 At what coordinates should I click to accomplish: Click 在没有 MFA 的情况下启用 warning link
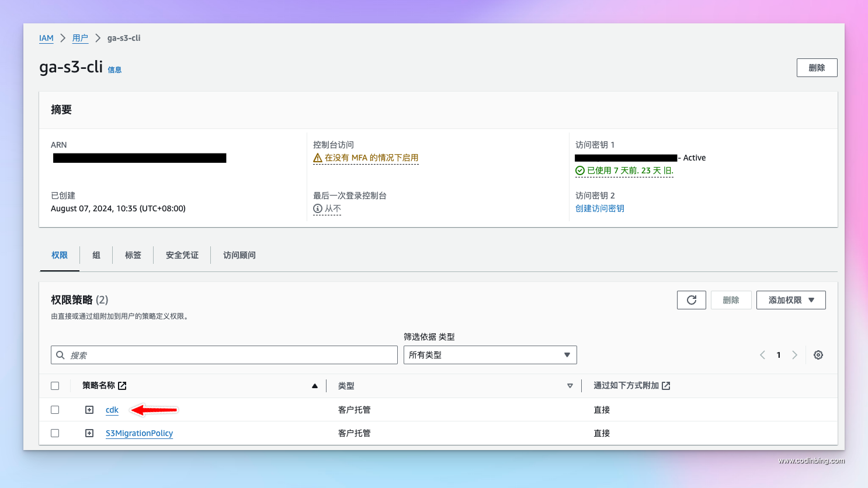[x=371, y=158]
